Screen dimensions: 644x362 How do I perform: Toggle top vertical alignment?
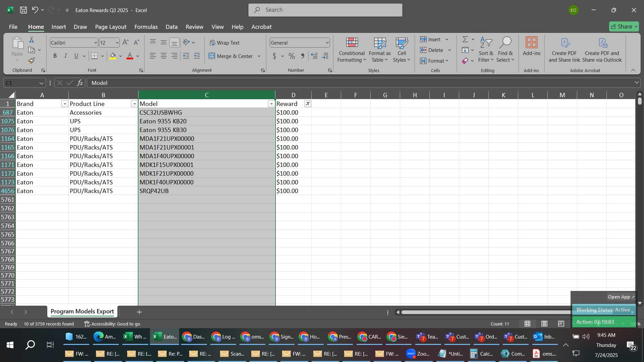tap(153, 42)
